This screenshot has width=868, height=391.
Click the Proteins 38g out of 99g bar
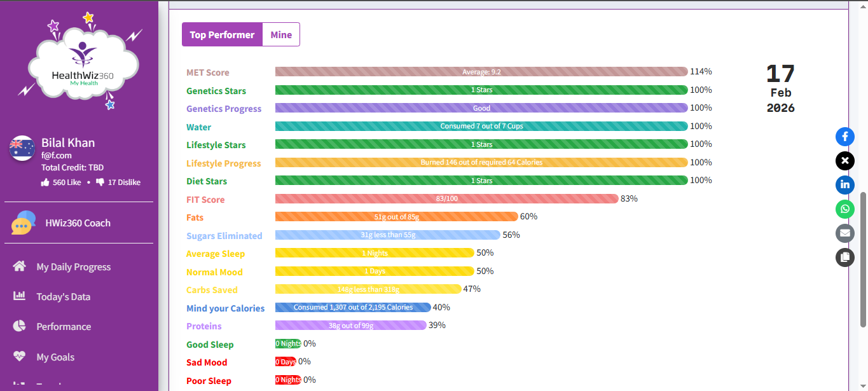click(x=351, y=326)
